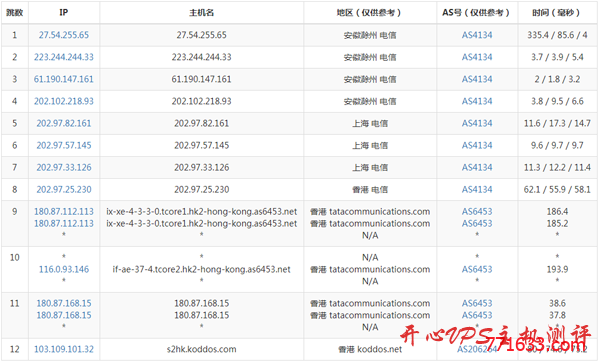The width and height of the screenshot is (600, 363).
Task: Click the 跳数 column header
Action: (x=15, y=13)
